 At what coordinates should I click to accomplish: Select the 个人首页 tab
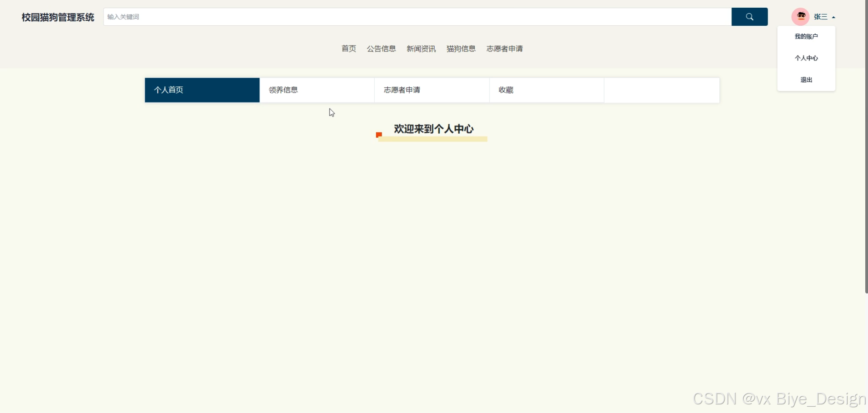[202, 90]
